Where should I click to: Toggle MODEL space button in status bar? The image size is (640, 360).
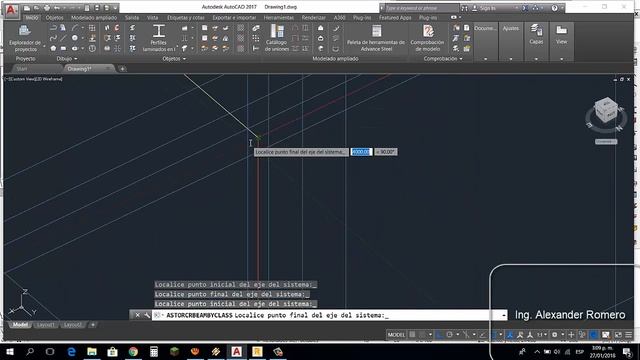tap(396, 335)
